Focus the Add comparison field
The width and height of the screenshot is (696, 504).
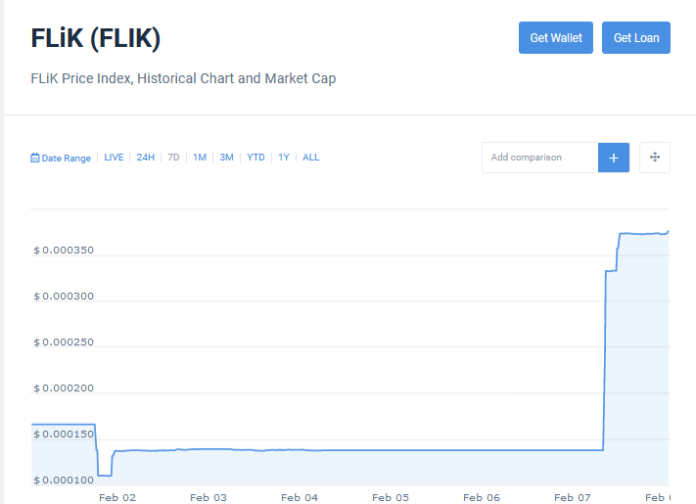(540, 157)
